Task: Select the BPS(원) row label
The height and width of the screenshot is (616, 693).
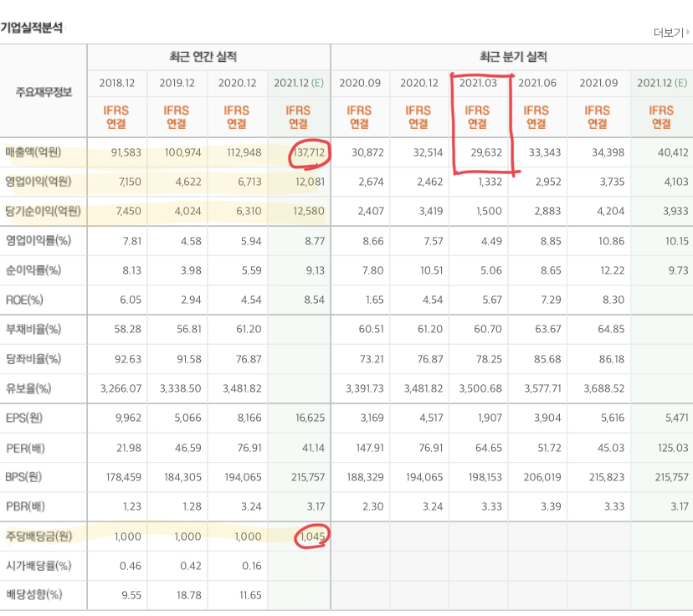Action: (x=23, y=477)
